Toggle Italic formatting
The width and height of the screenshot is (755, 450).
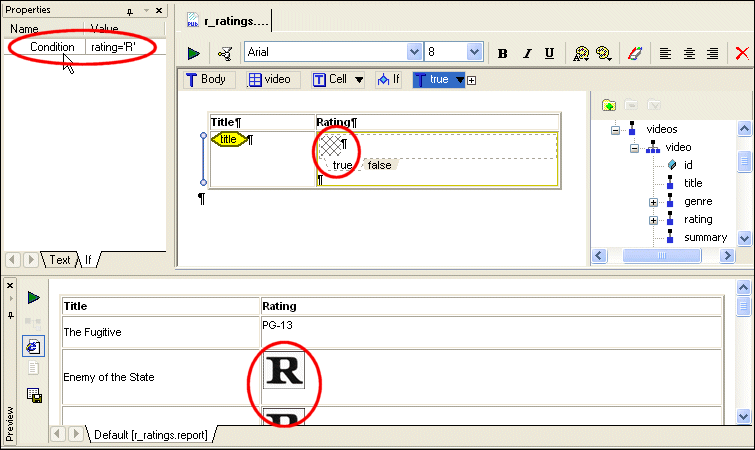tap(526, 53)
